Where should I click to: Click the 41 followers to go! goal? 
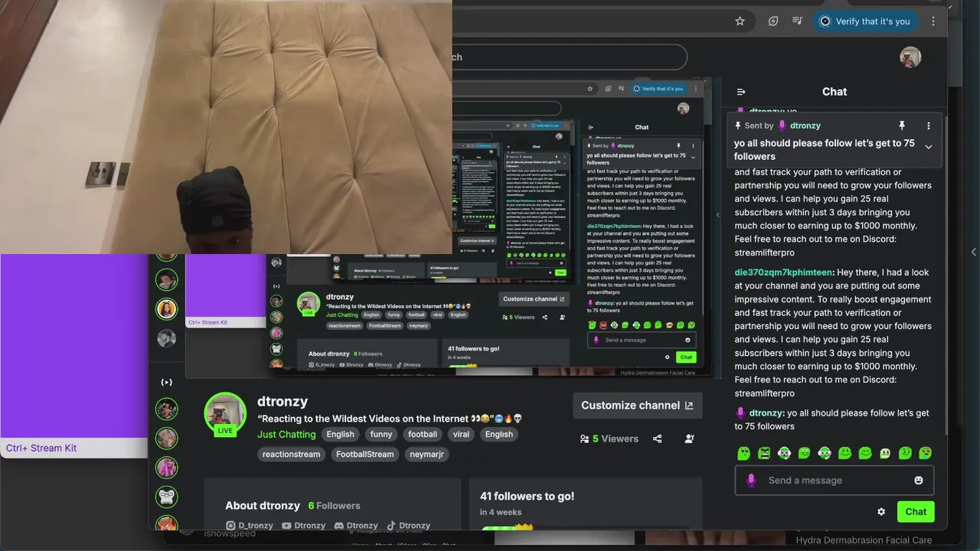point(527,497)
